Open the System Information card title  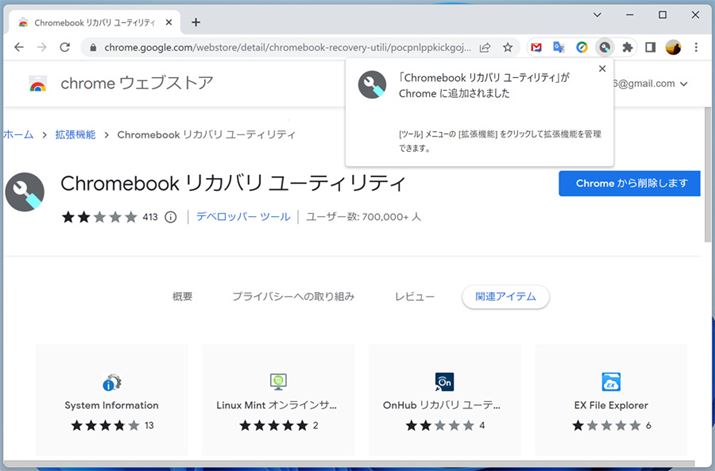[112, 405]
